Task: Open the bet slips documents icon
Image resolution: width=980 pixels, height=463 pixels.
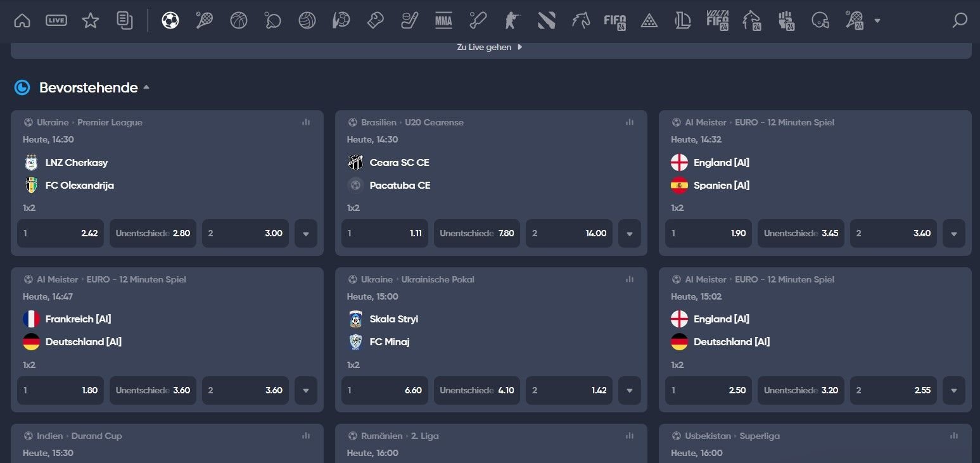Action: (125, 21)
